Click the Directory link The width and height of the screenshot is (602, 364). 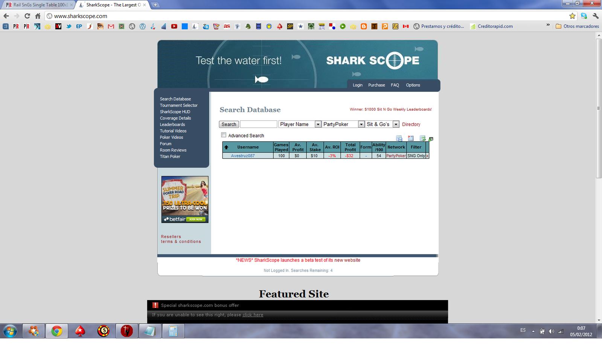[x=411, y=124]
